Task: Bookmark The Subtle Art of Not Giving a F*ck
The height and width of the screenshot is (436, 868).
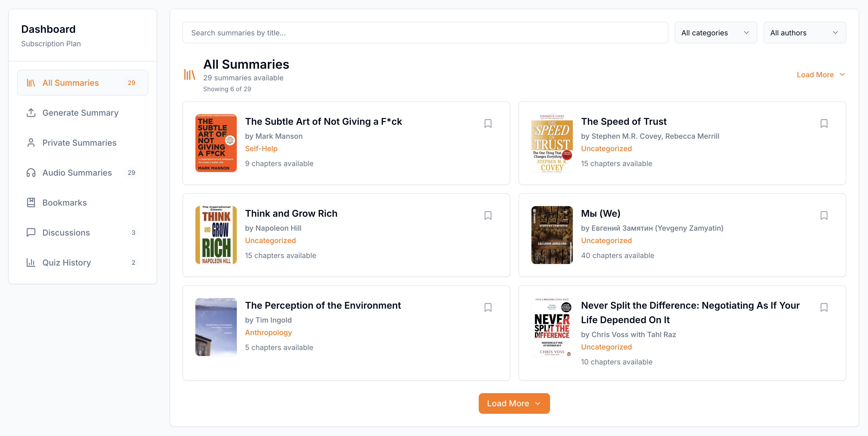Action: 488,123
